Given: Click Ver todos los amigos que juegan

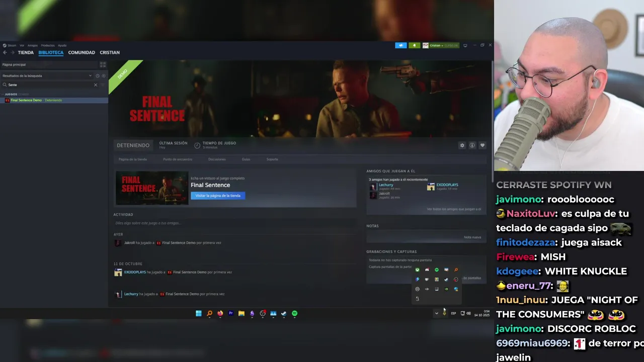Looking at the screenshot, I should pyautogui.click(x=454, y=209).
